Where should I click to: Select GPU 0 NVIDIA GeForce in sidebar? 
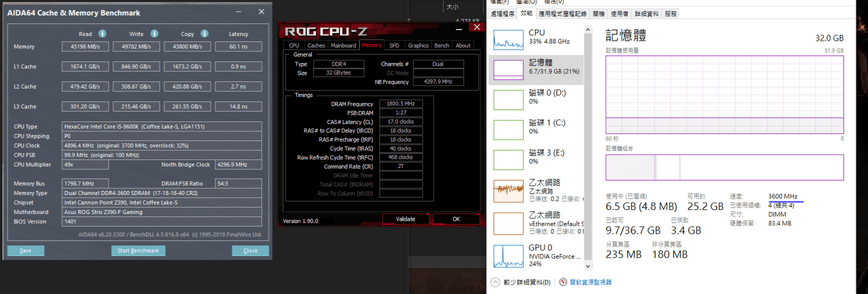point(536,255)
